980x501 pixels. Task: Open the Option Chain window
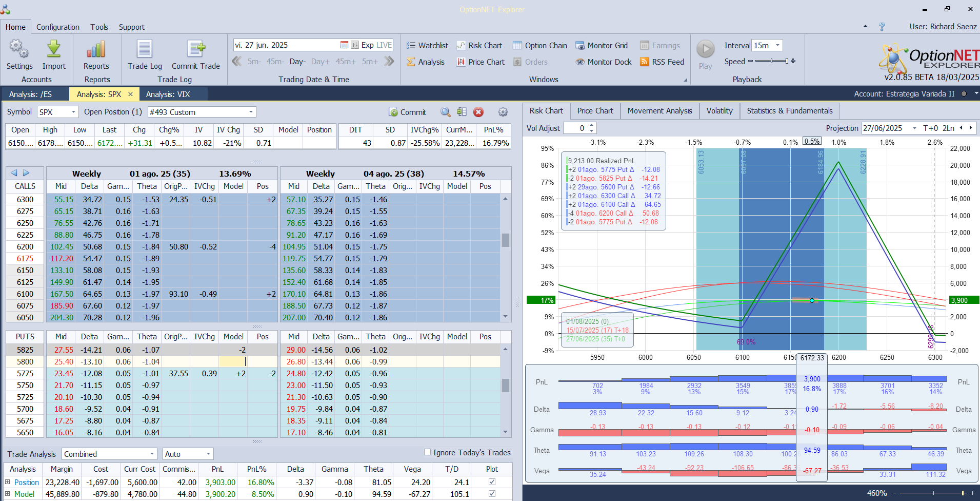pos(540,46)
